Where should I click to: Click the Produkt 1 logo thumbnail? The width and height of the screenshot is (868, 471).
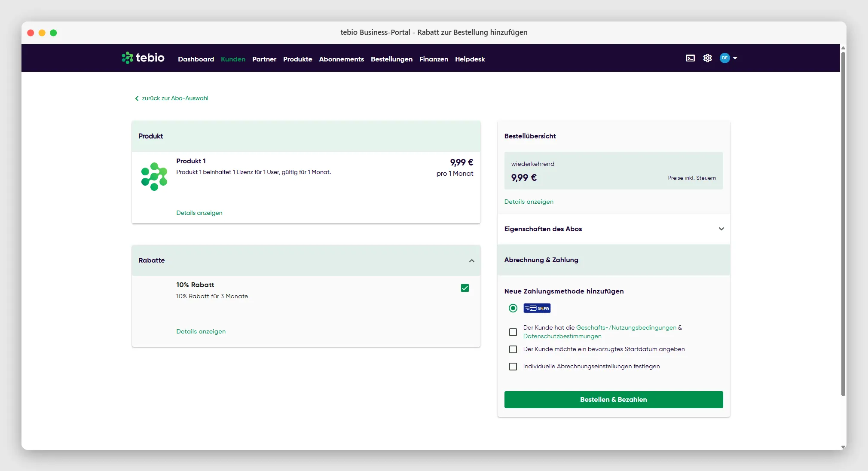(x=154, y=177)
